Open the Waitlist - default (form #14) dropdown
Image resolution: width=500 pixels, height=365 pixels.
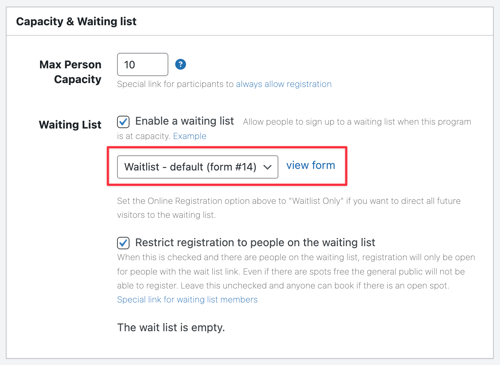pos(197,167)
